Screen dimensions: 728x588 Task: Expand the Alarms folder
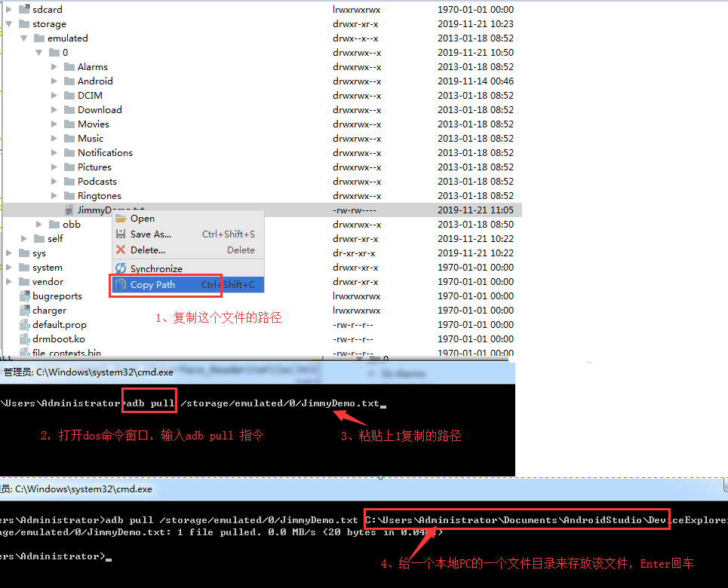coord(54,66)
